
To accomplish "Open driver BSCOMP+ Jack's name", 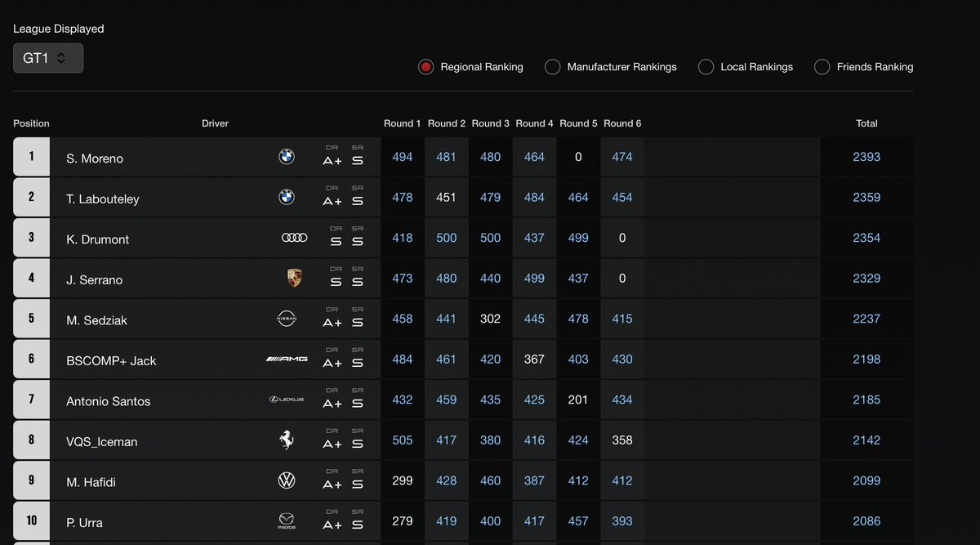I will pyautogui.click(x=111, y=360).
